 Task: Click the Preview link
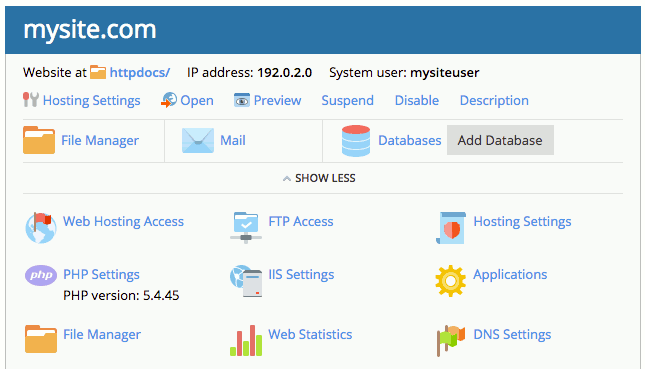[277, 100]
